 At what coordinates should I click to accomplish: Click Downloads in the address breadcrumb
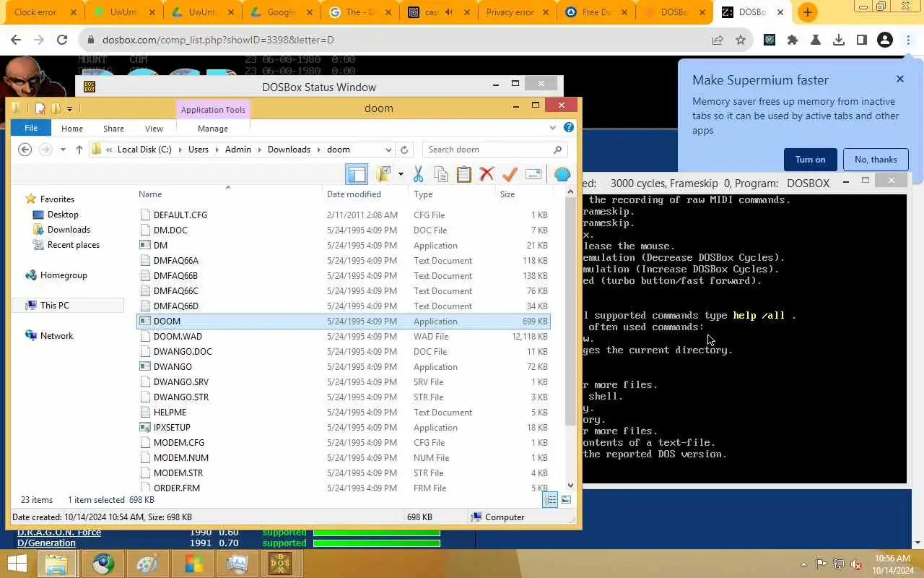click(289, 150)
